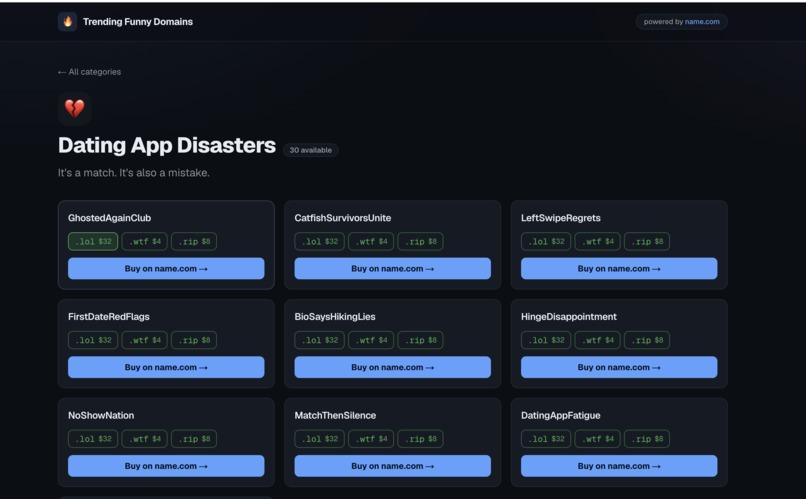Select .rip $8 for GhostedAgainClub
The width and height of the screenshot is (806, 499).
194,242
